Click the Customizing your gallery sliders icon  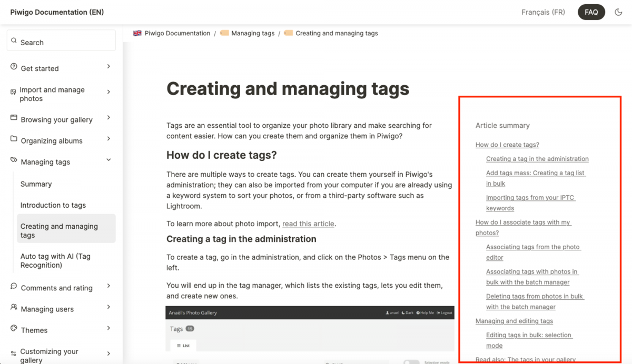click(x=12, y=353)
